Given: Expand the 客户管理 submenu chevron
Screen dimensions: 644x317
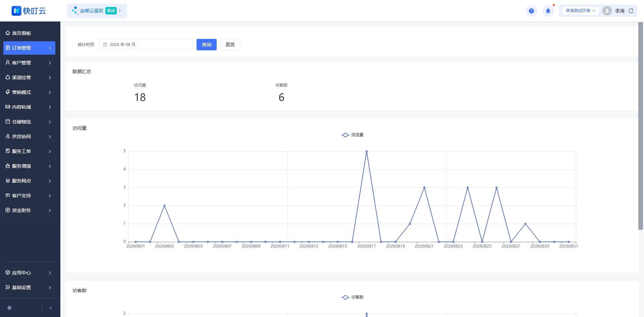Looking at the screenshot, I should click(50, 63).
